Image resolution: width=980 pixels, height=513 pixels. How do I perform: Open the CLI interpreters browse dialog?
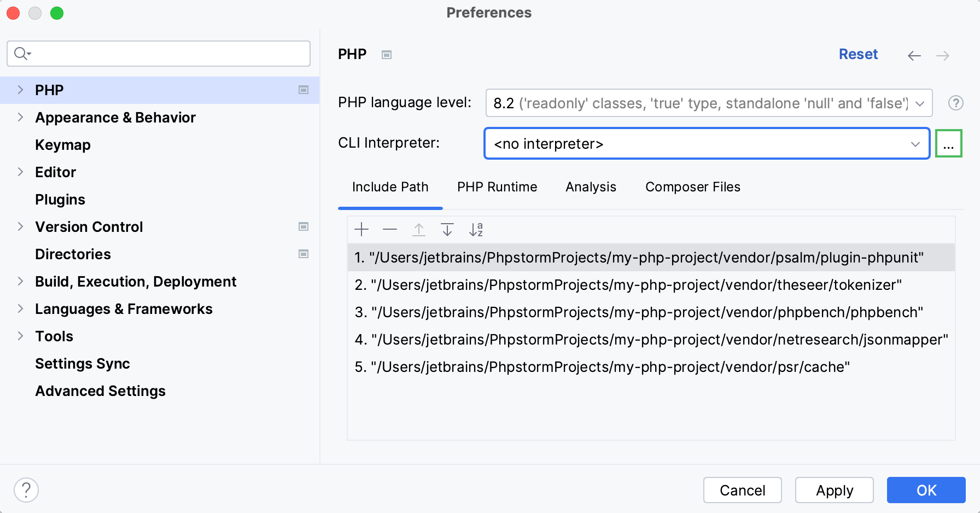[949, 143]
